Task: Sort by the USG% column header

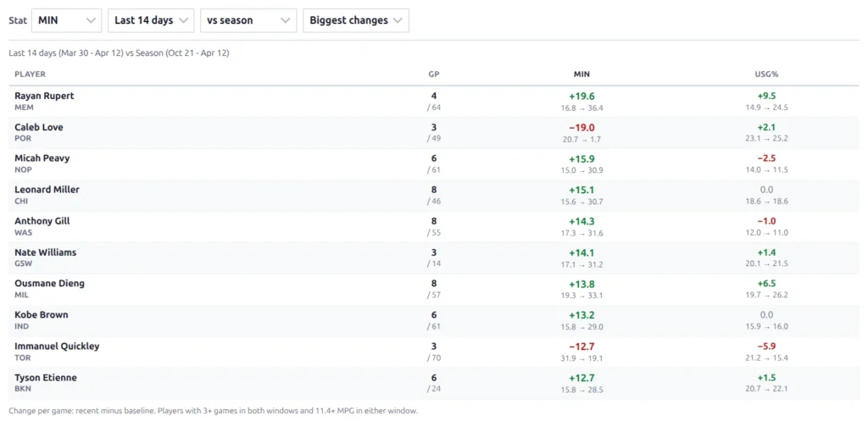Action: (766, 75)
